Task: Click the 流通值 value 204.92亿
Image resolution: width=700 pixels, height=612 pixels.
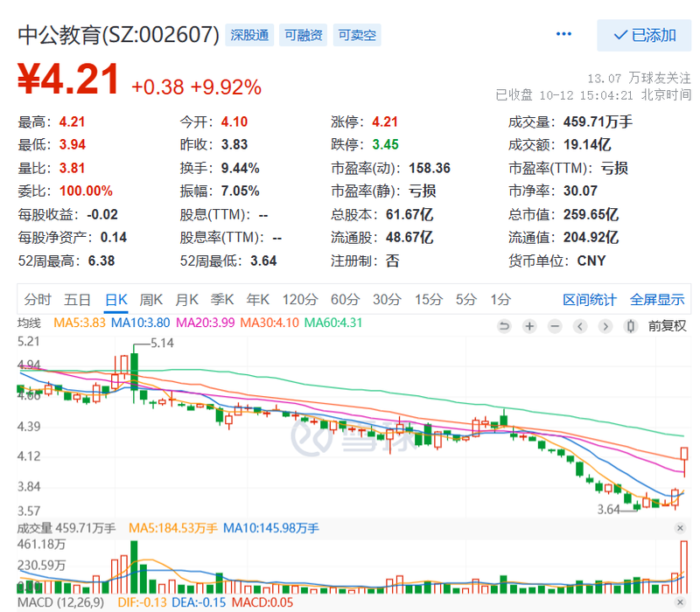Action: pos(591,237)
